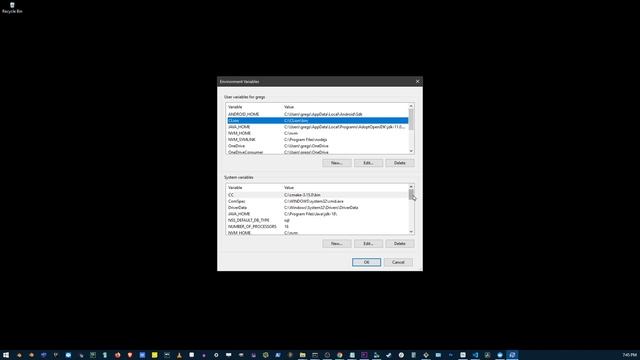Select the OneDriveConsumer user variable row
Viewport: 640px width, 360px height.
318,152
